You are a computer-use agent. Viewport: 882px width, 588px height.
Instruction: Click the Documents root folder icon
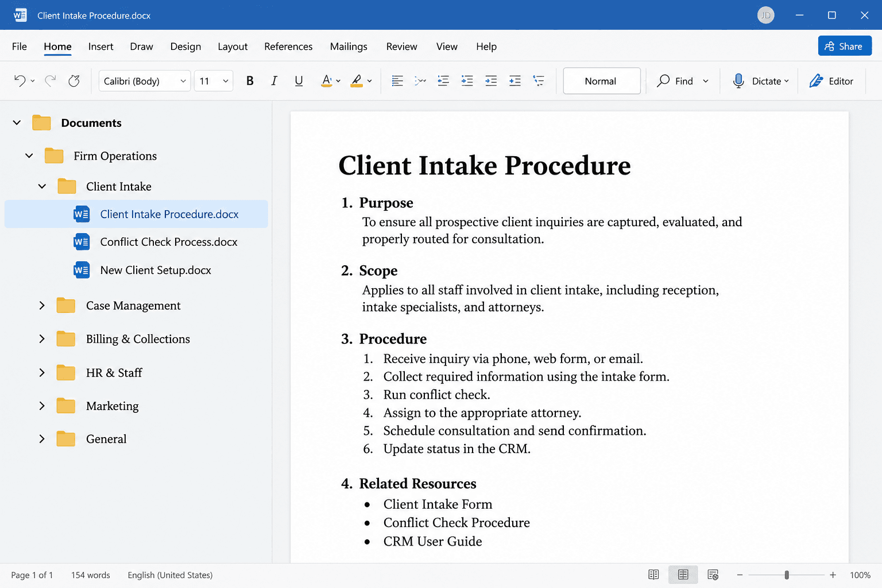[x=41, y=123]
